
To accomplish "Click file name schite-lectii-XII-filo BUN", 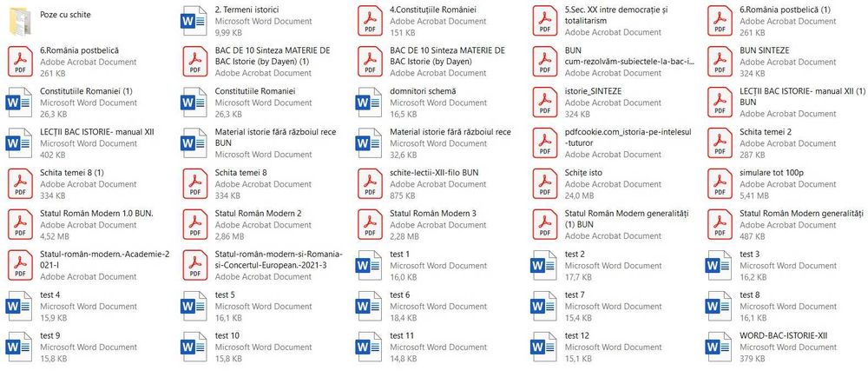I will point(435,172).
